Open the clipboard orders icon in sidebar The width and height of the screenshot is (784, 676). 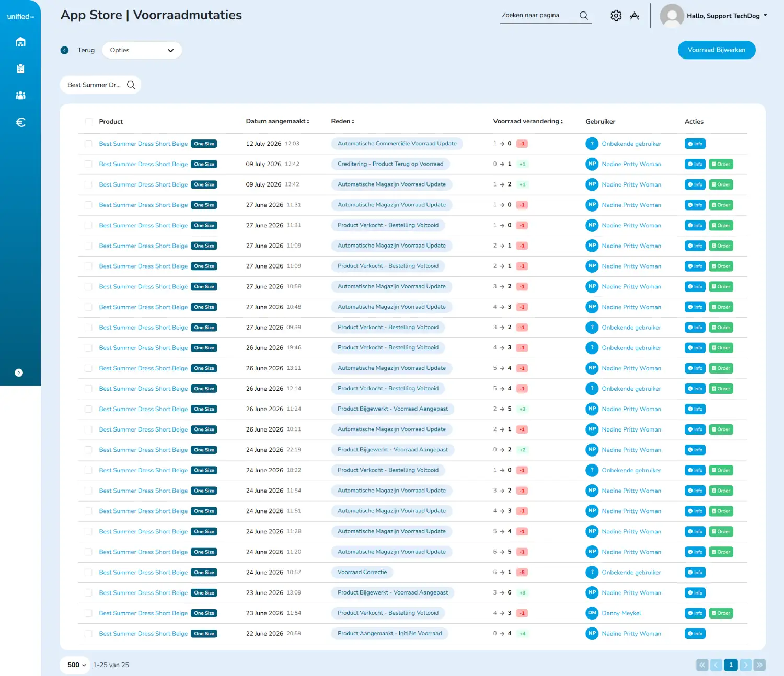[20, 68]
